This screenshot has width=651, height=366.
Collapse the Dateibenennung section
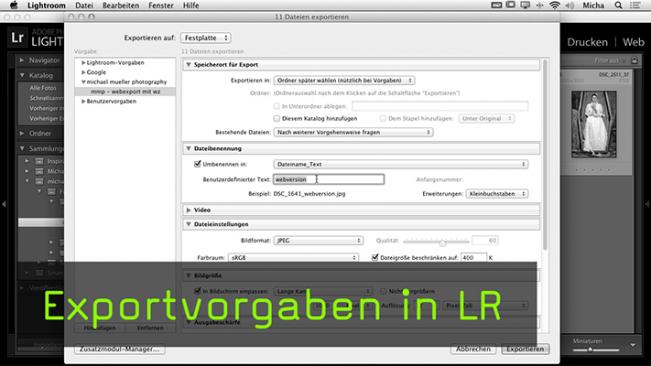tap(188, 149)
